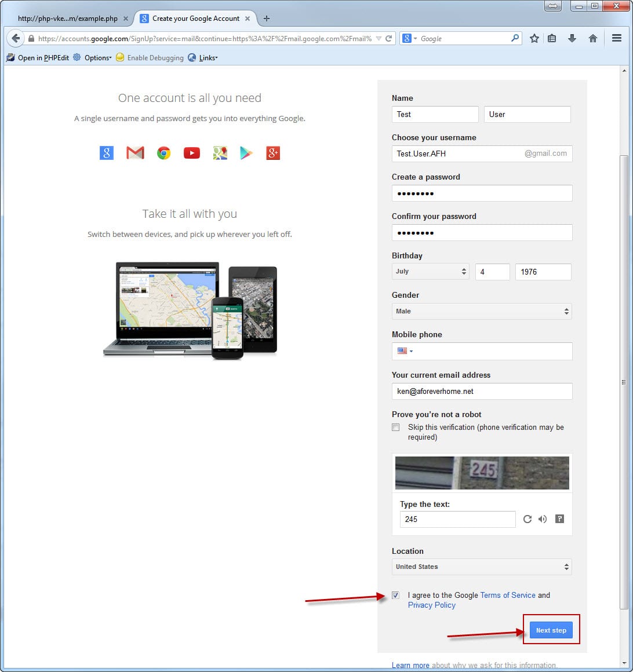
Task: Expand the birthday month dropdown
Action: (x=431, y=272)
